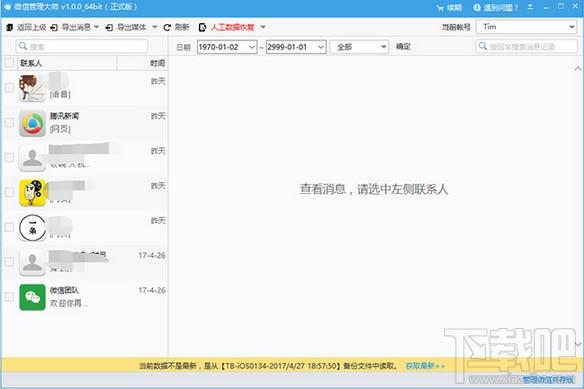Viewport: 584px width, 389px height.
Task: Open the title bar menu arrow icon
Action: pyautogui.click(x=530, y=7)
